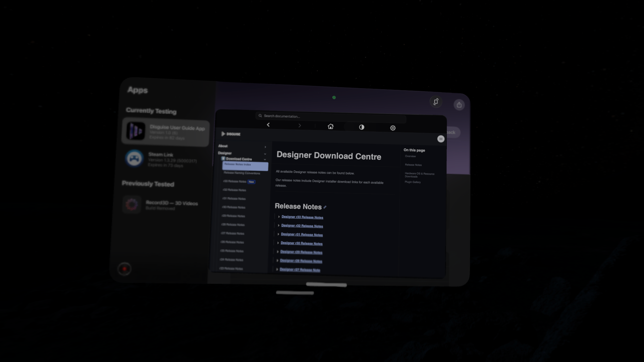
Task: Open r26 Release Notes sidebar item
Action: pyautogui.click(x=232, y=242)
